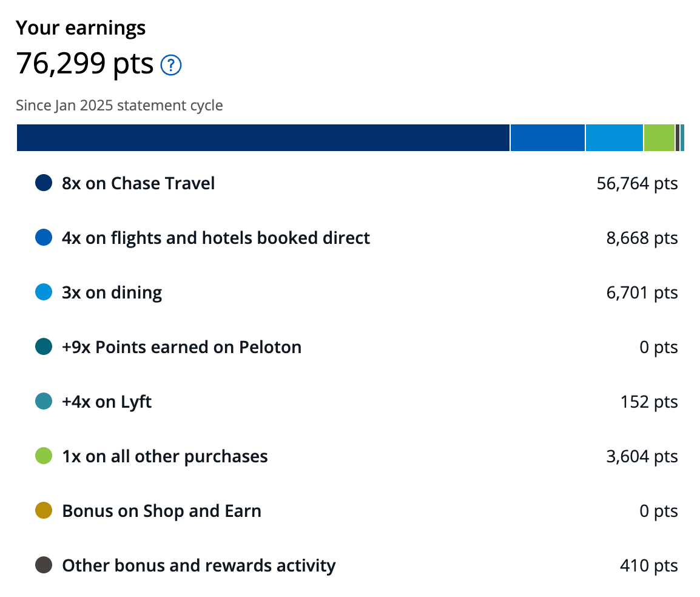This screenshot has height=597, width=700.
Task: Click the gray Other bonus activity legend dot
Action: pyautogui.click(x=43, y=565)
